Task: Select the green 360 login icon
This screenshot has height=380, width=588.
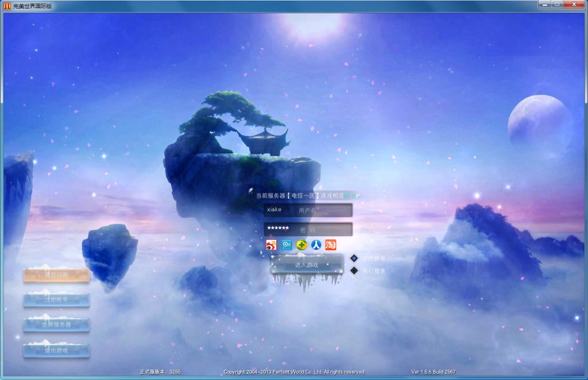Action: tap(301, 245)
